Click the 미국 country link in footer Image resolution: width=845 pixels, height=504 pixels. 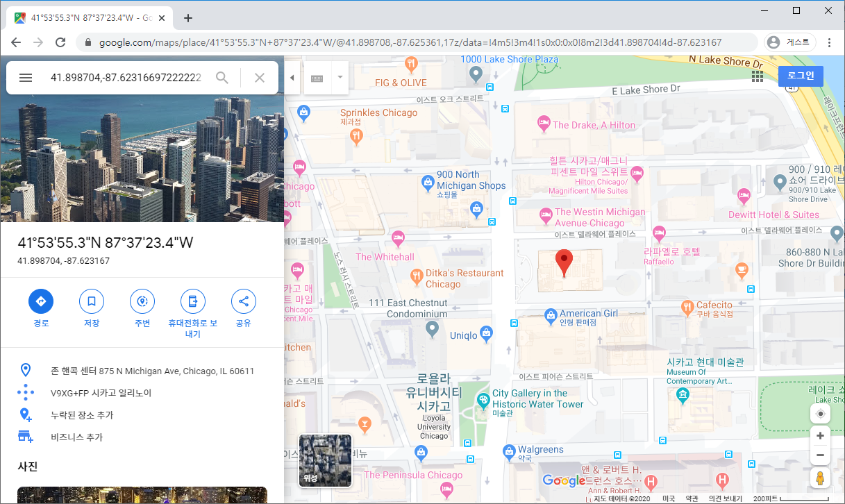click(x=669, y=498)
